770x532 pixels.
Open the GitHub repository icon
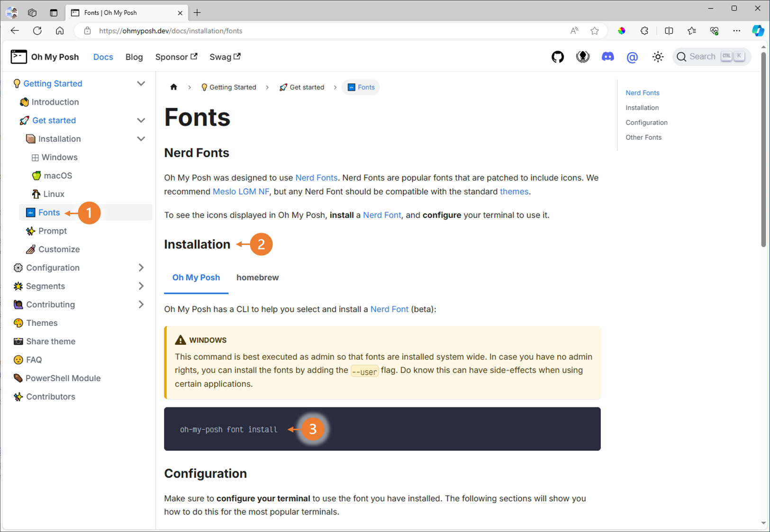(x=558, y=57)
